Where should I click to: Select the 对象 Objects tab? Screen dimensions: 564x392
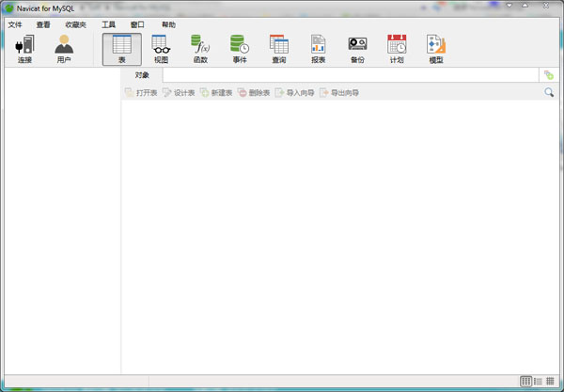(142, 75)
